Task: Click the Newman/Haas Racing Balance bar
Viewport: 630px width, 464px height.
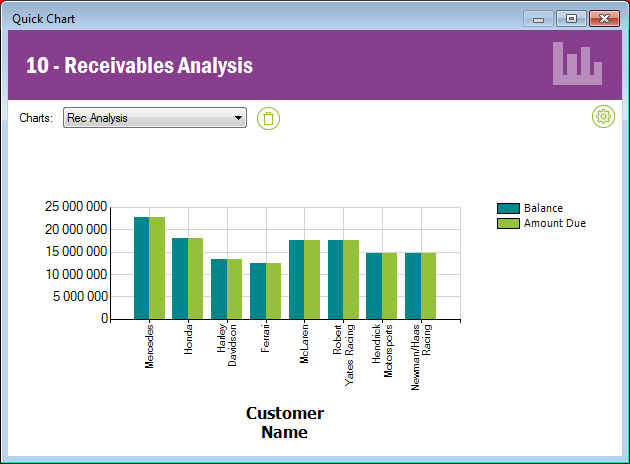Action: [x=413, y=286]
